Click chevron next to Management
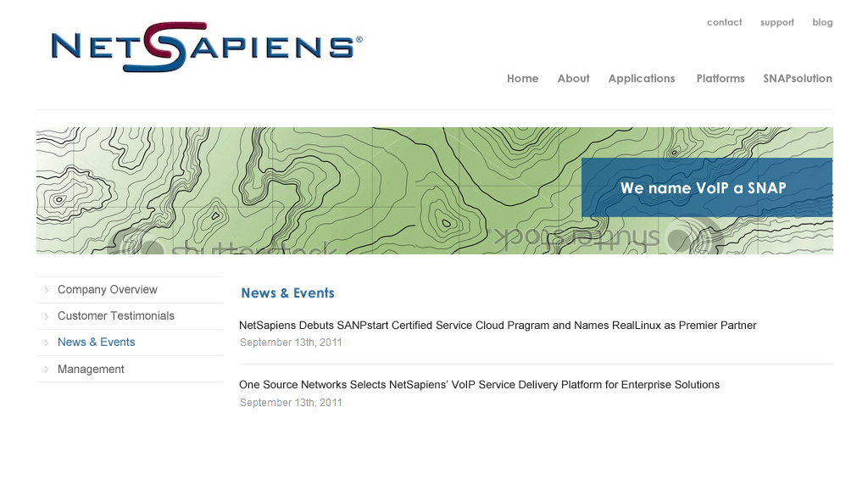Screen dimensions: 868x485 coord(47,370)
